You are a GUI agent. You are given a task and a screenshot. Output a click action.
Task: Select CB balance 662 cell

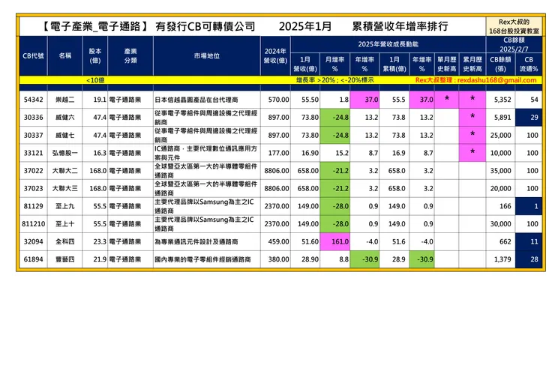(x=500, y=241)
